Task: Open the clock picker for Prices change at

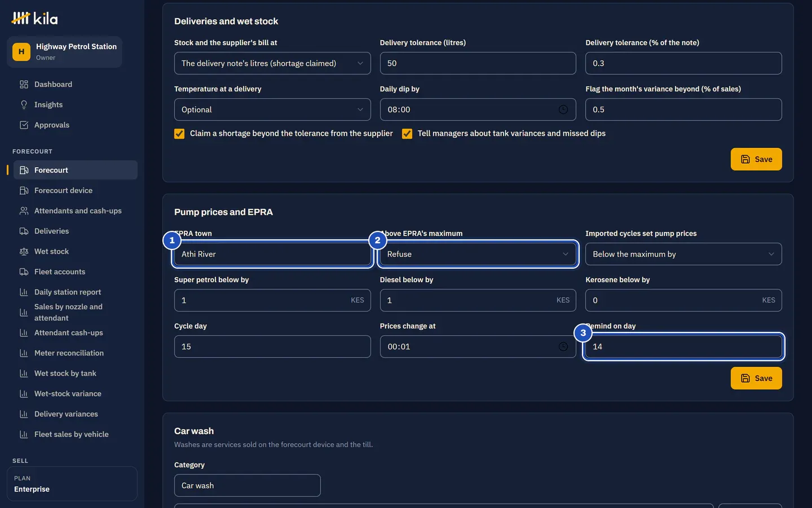Action: [563, 347]
